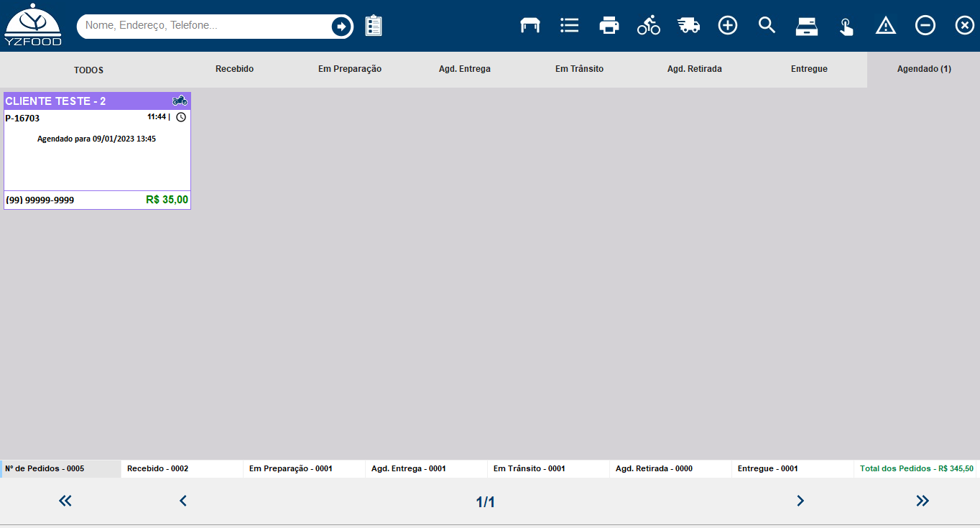Viewport: 980px width, 528px height.
Task: Click the delivery truck icon
Action: 688,26
